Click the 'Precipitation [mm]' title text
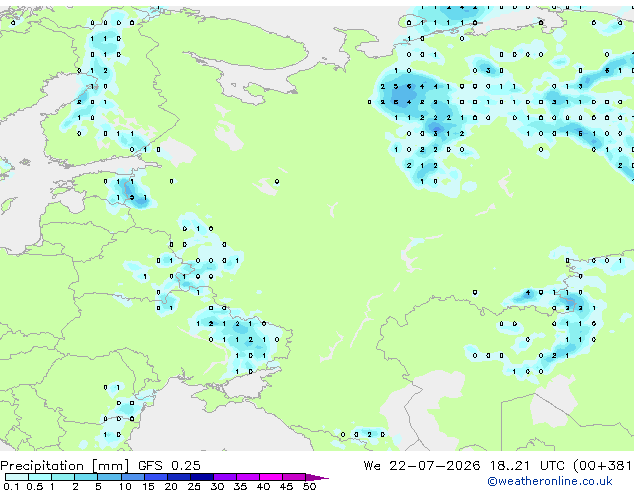 (x=65, y=466)
